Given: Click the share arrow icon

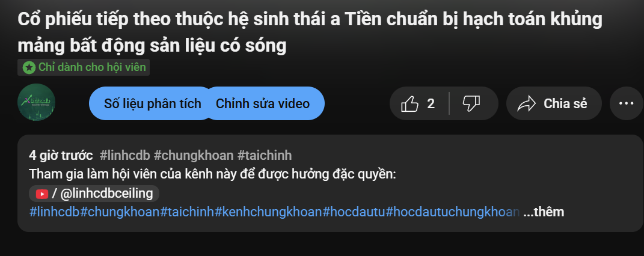Looking at the screenshot, I should coord(526,104).
